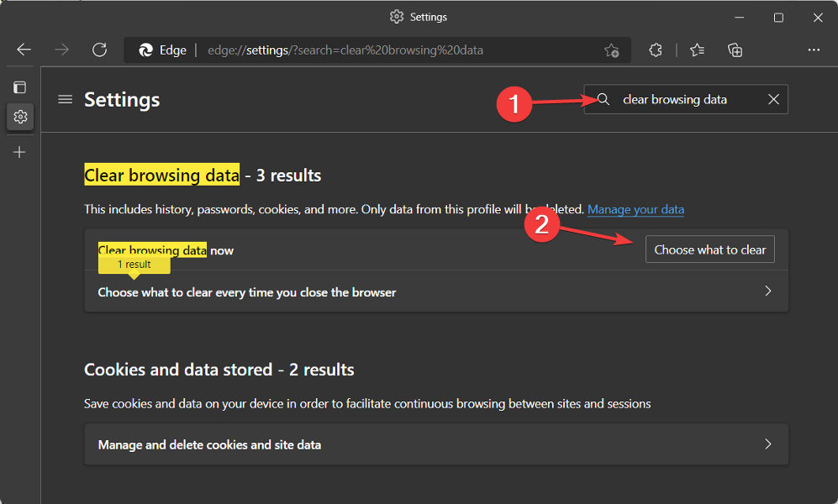The image size is (838, 504).
Task: Click the Settings gear in title bar
Action: [397, 17]
